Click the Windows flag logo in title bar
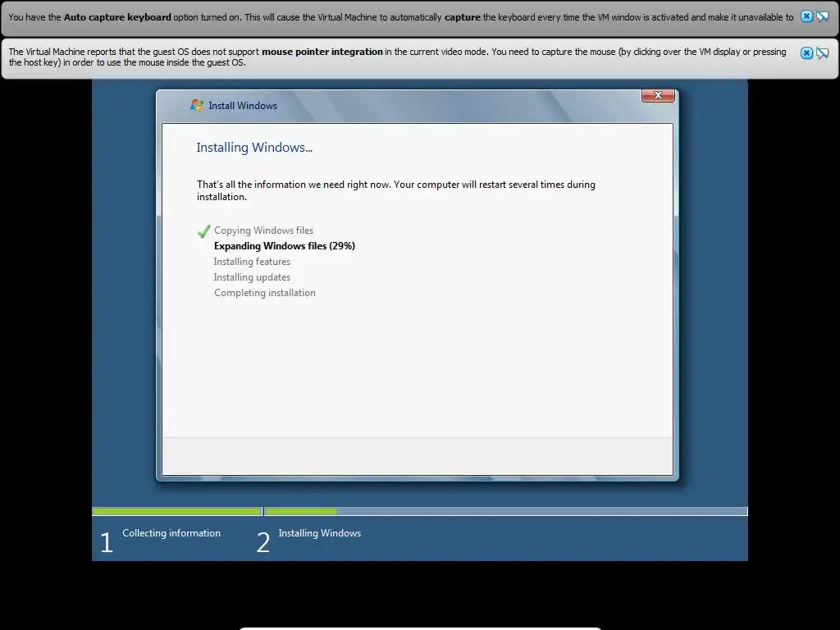Viewport: 840px width, 630px height. pyautogui.click(x=197, y=105)
